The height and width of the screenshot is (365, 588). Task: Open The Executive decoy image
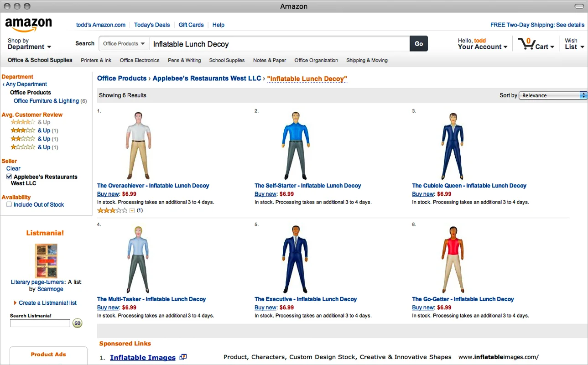tap(295, 259)
